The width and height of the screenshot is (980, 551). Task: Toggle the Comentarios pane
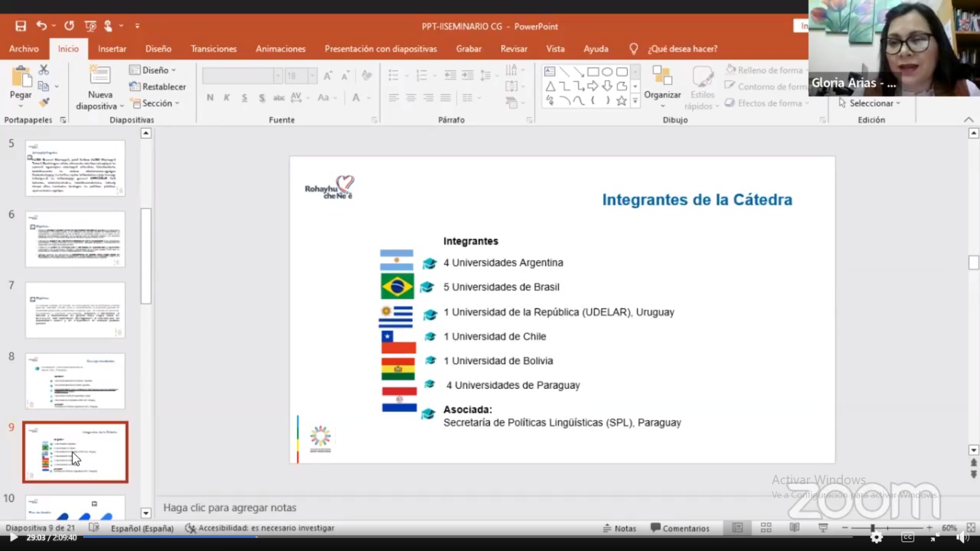[680, 528]
